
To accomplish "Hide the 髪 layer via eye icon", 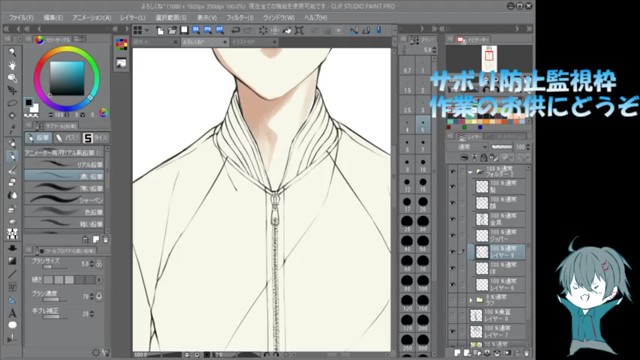I will [x=452, y=187].
